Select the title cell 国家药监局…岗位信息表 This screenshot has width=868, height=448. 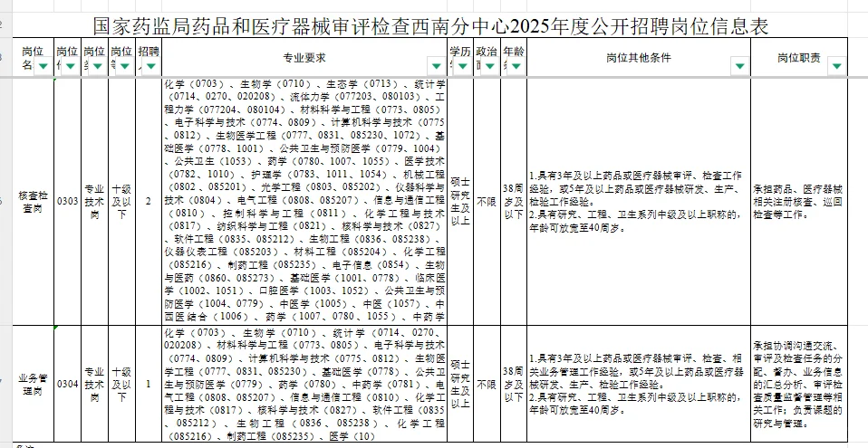point(430,25)
